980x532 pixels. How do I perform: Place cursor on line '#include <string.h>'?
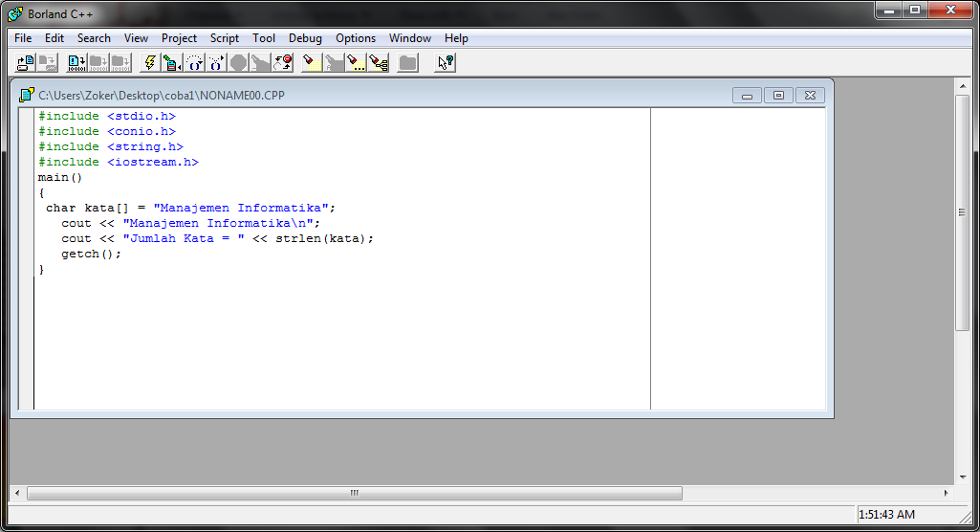click(x=111, y=147)
